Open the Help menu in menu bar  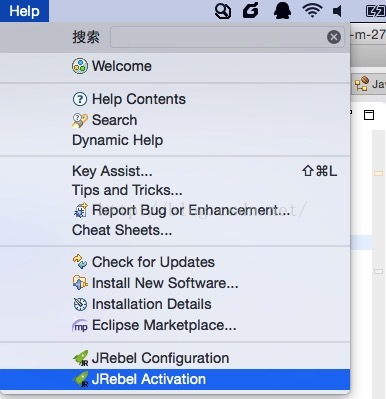[x=24, y=11]
